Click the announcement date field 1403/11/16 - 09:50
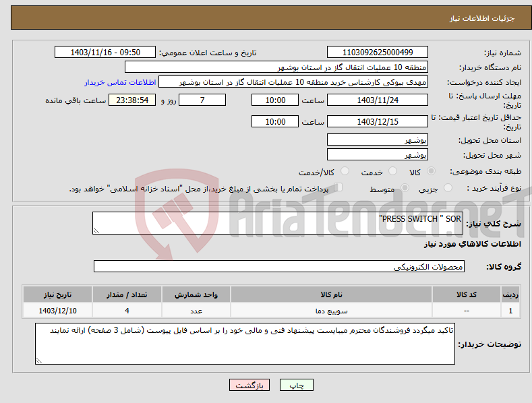 pos(105,53)
